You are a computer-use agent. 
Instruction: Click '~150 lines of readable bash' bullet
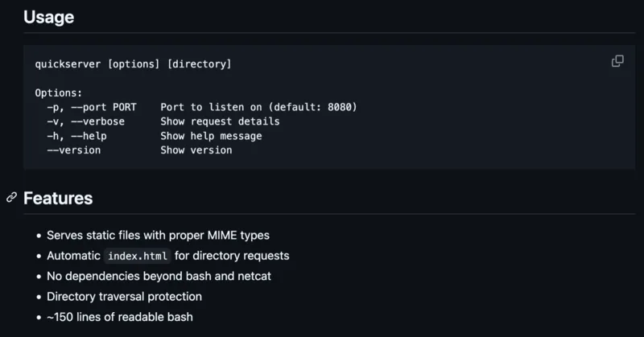(119, 317)
